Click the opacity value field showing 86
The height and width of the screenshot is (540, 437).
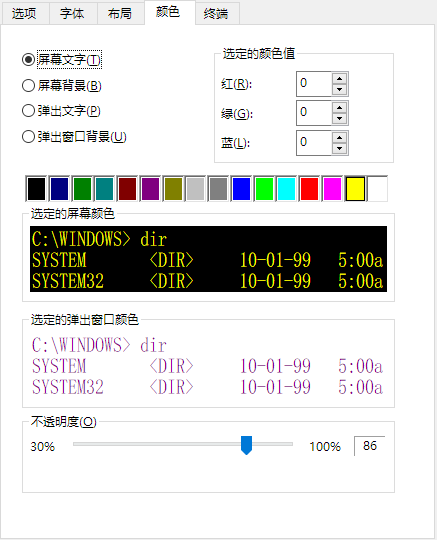point(370,446)
